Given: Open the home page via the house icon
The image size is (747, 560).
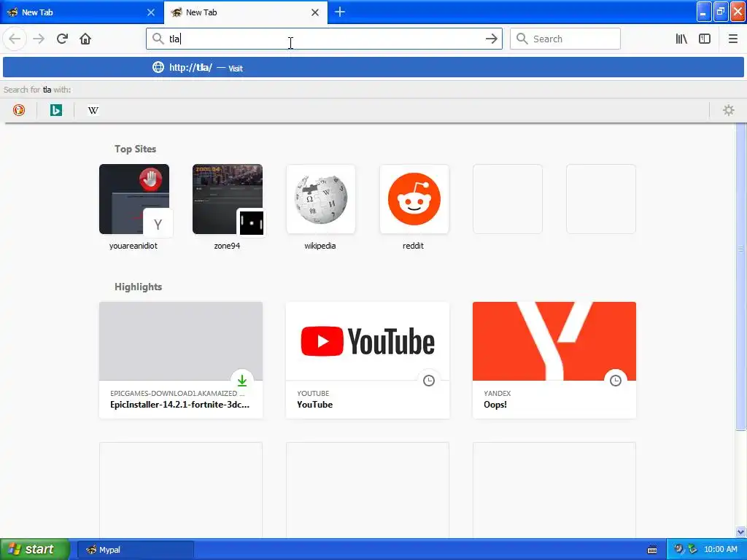Looking at the screenshot, I should [85, 39].
